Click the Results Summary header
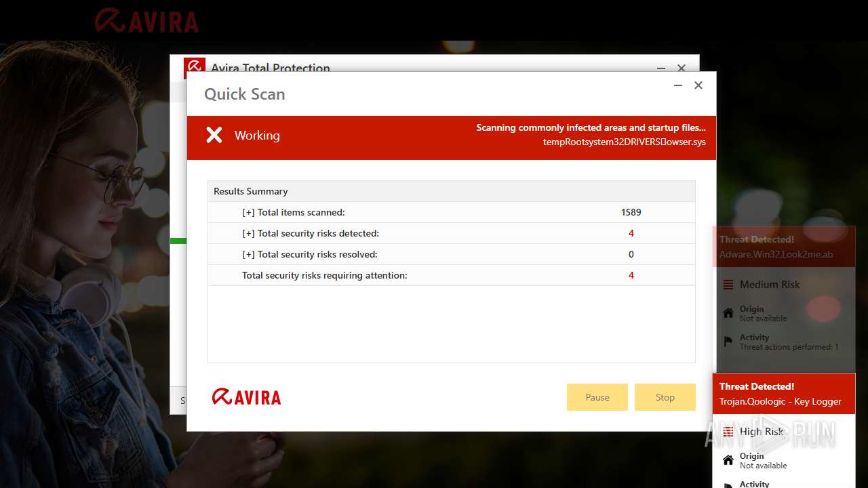This screenshot has height=488, width=868. [x=451, y=191]
